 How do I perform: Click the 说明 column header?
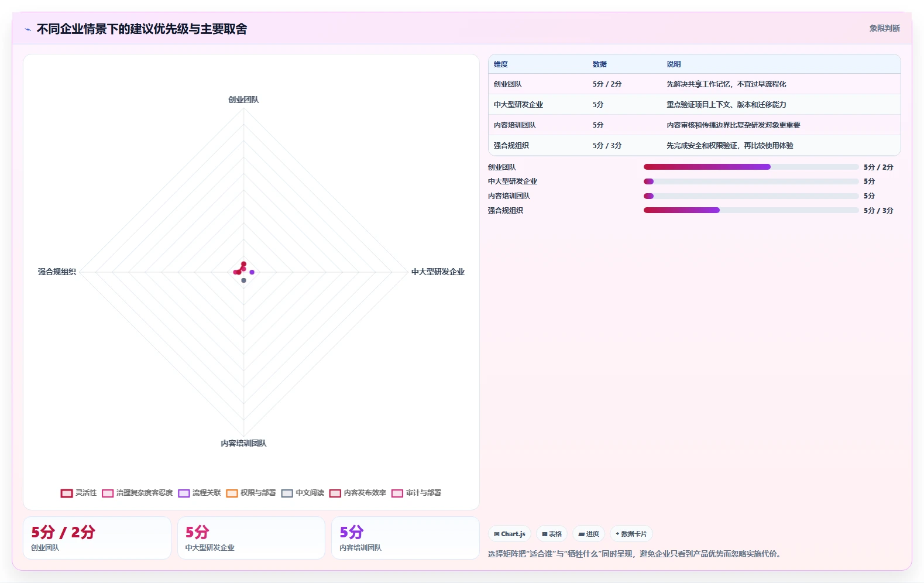point(674,64)
